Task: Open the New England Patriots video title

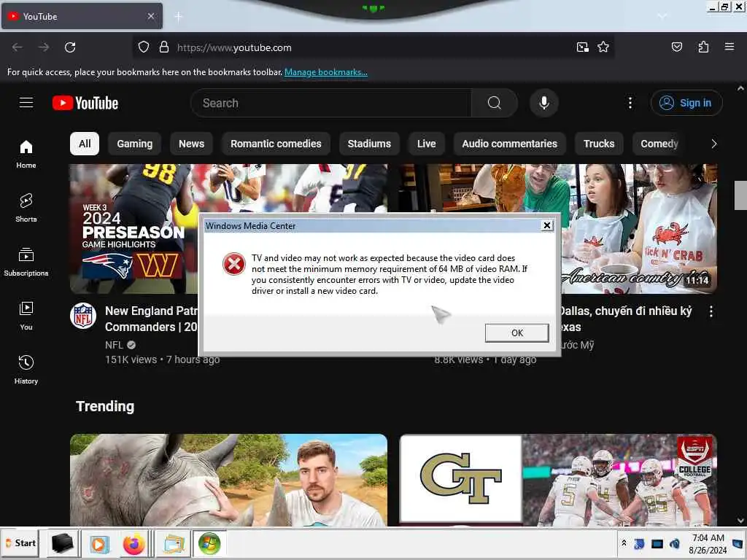Action: (x=151, y=319)
